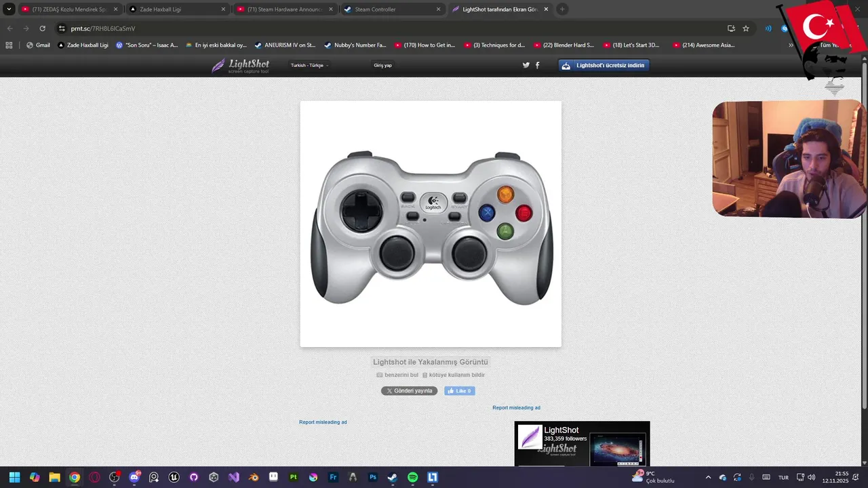Go forward using the browser forward arrow
Screen dimensions: 868x488
click(26, 28)
